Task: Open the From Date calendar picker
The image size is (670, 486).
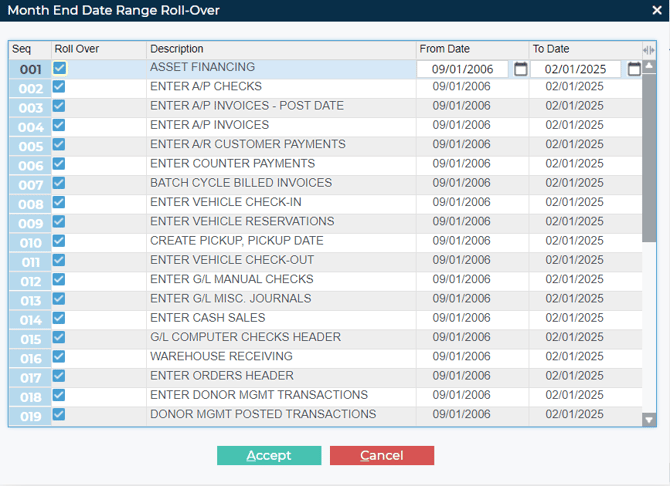Action: coord(520,69)
